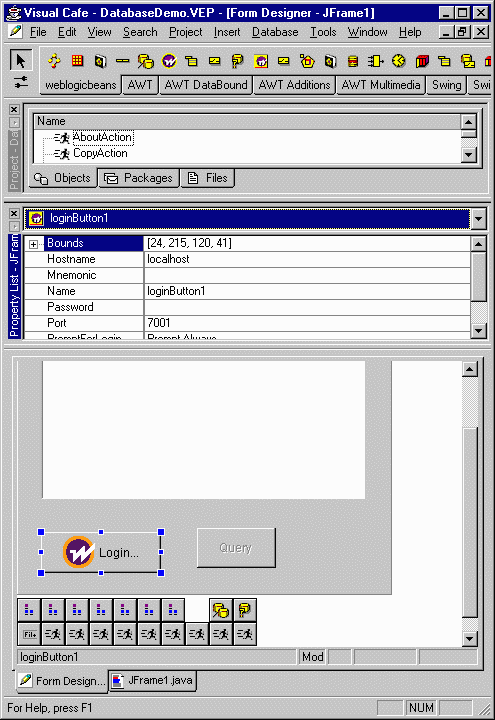Open the Insert menu
Viewport: 495px width, 720px height.
[x=227, y=32]
